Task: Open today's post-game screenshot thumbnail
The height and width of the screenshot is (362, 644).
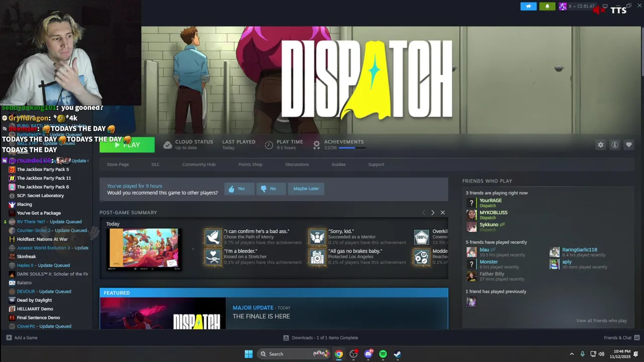Action: [144, 249]
